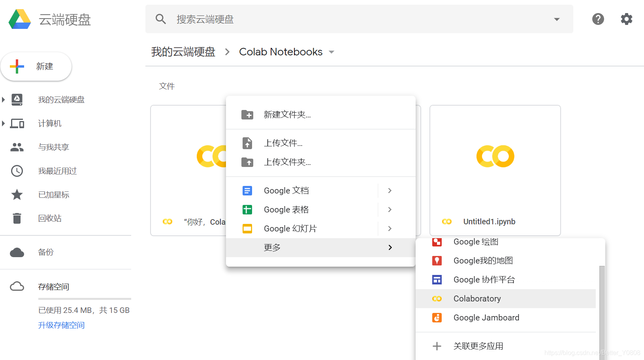Click the Recent clock icon

pos(17,171)
